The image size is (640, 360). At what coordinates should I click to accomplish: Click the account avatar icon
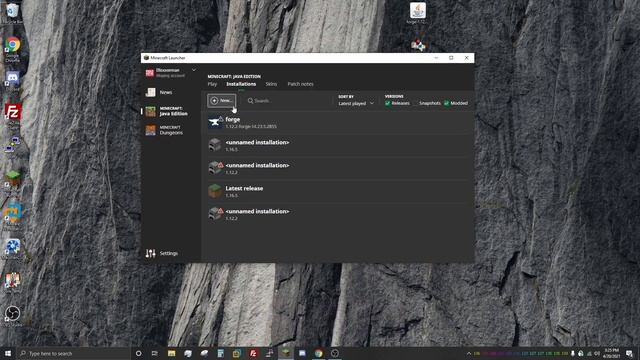(x=150, y=73)
